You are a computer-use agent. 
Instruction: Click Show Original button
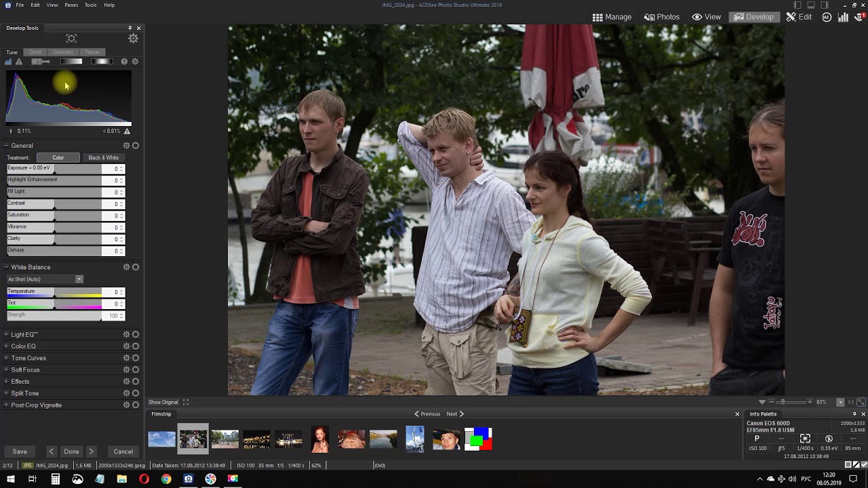163,402
